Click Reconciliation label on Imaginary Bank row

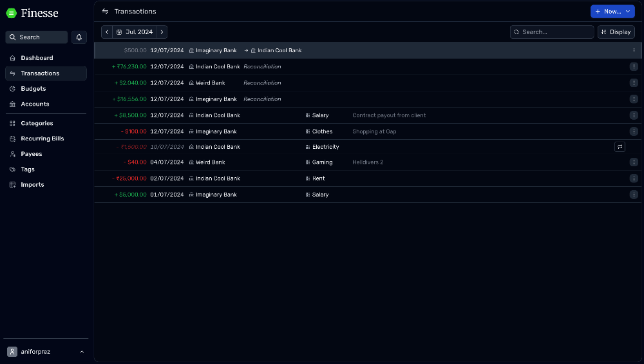(x=262, y=99)
